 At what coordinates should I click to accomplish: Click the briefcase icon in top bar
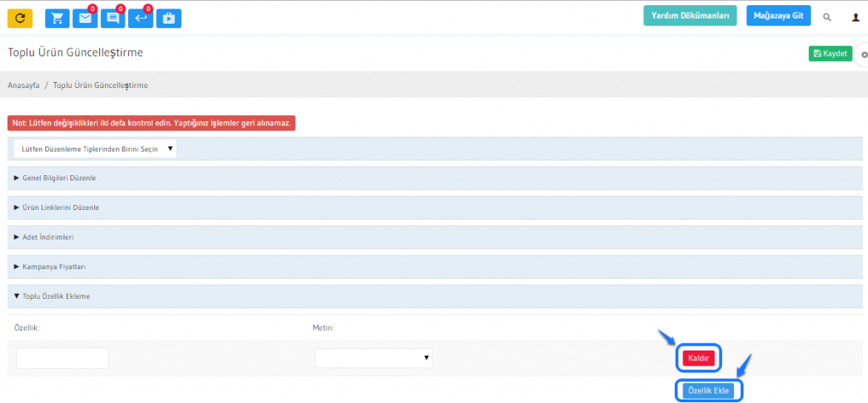(x=168, y=18)
